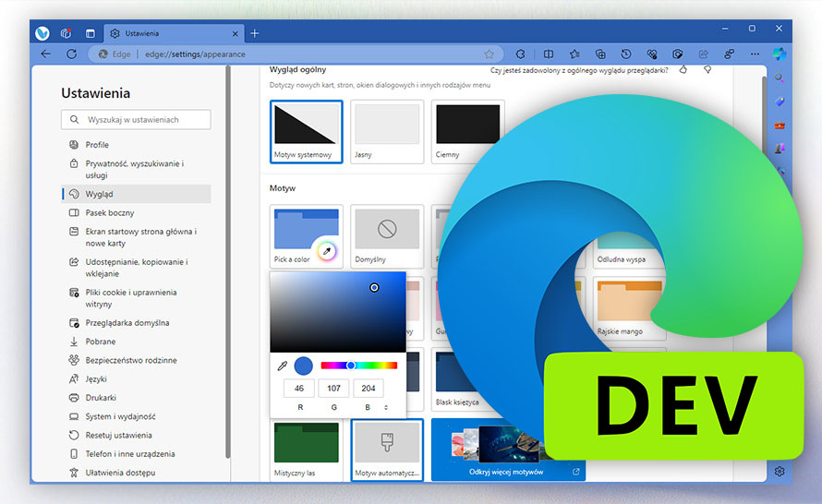Select Wygląd in settings menu
822x504 pixels.
pyautogui.click(x=137, y=194)
